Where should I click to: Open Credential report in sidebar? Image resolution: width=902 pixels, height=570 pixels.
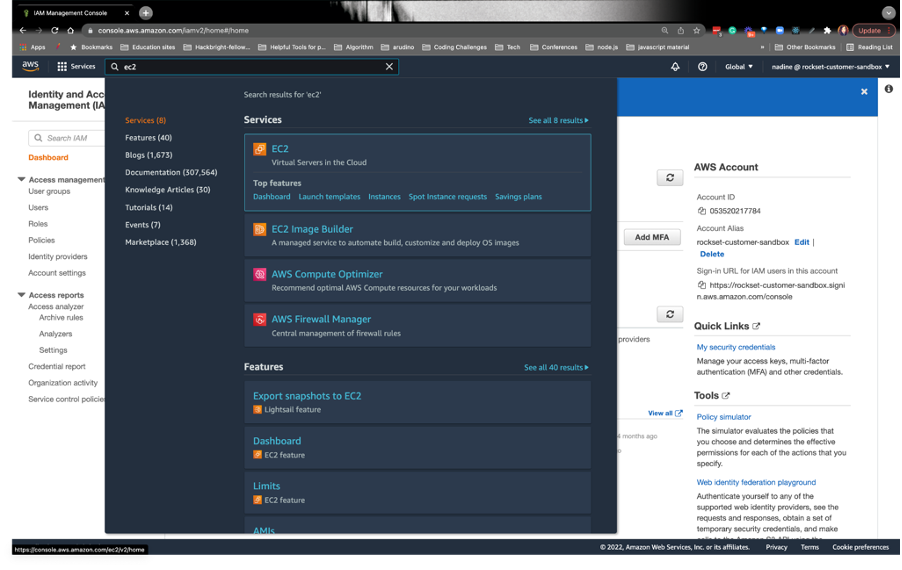coord(57,366)
